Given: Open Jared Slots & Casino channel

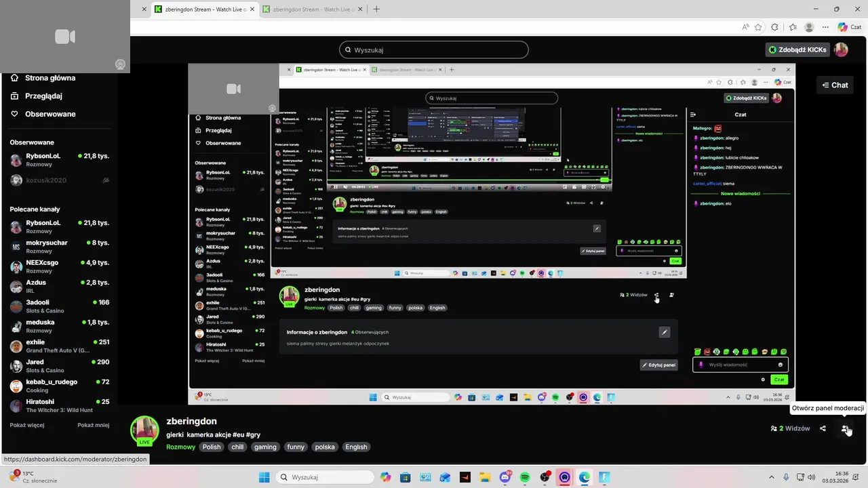Looking at the screenshot, I should 59,366.
